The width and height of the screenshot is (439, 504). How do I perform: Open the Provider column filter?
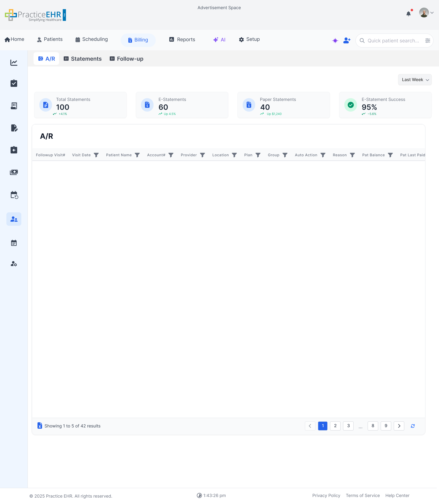point(202,155)
